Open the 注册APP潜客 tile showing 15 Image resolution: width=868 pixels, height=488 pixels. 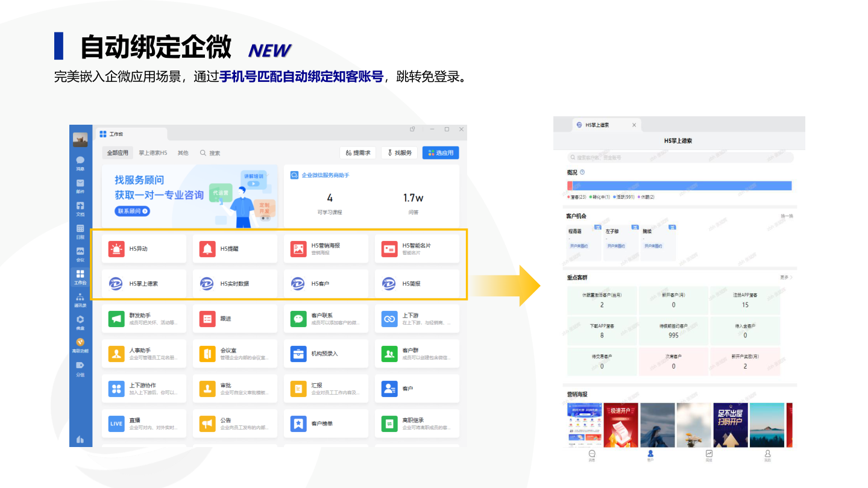pyautogui.click(x=745, y=299)
